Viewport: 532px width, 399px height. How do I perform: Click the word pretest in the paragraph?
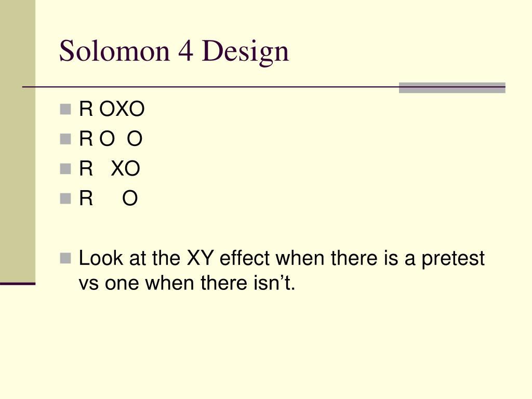[x=453, y=259]
